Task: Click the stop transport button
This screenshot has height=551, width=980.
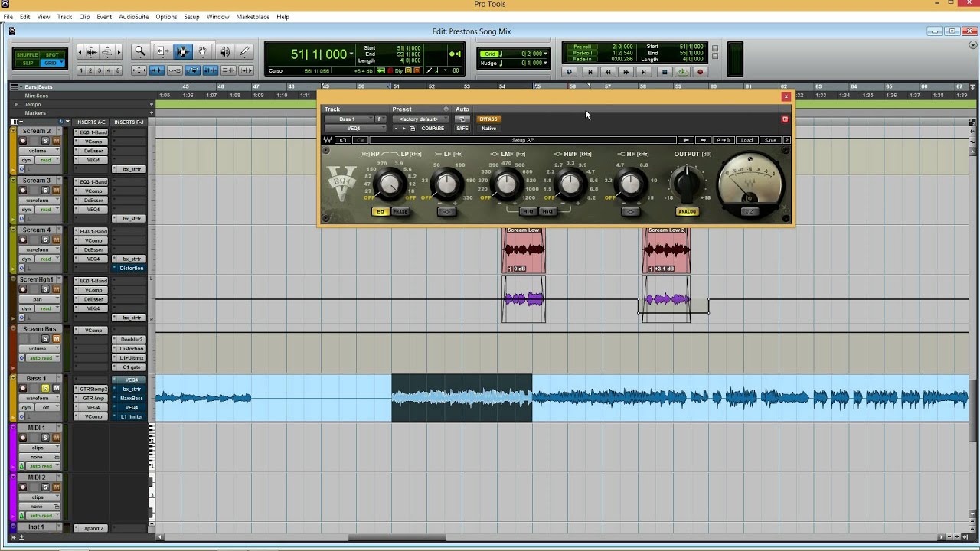Action: click(664, 72)
